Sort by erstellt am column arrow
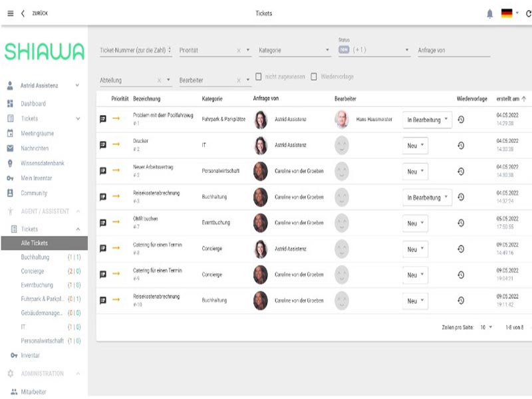The image size is (532, 399). point(524,98)
